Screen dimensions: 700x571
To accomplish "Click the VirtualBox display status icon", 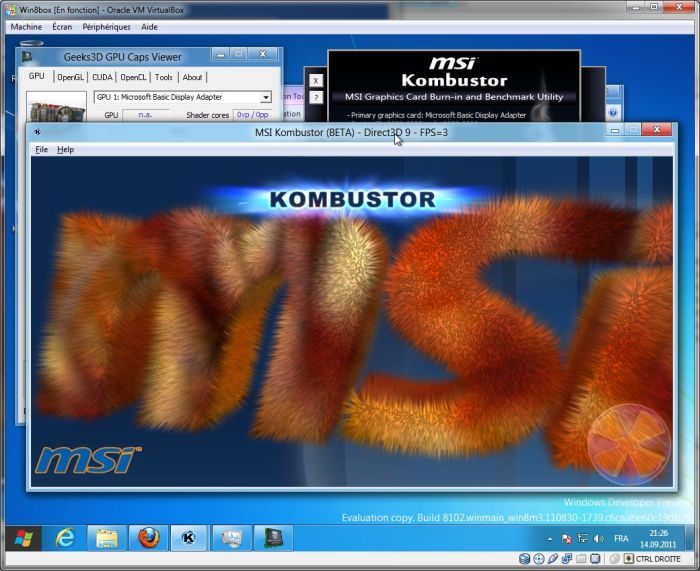I will coord(595,558).
